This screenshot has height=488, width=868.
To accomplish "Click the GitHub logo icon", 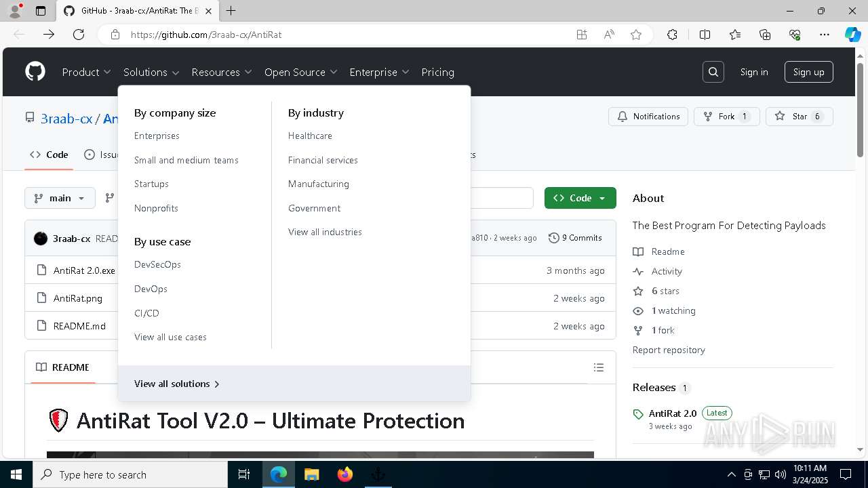I will point(35,72).
